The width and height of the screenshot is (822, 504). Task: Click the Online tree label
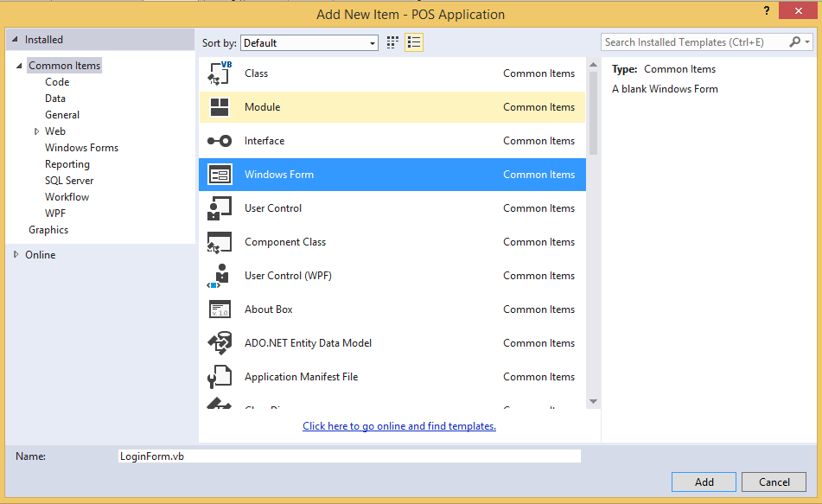pyautogui.click(x=41, y=255)
